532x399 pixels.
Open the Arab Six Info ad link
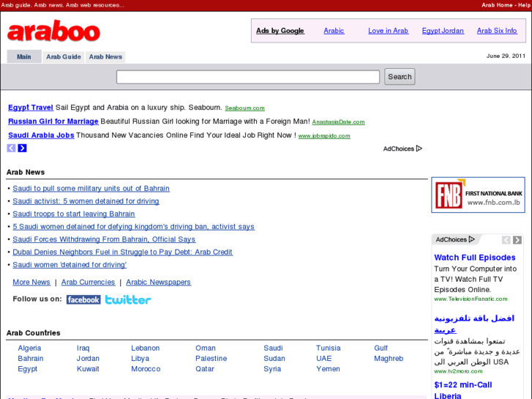pyautogui.click(x=497, y=31)
